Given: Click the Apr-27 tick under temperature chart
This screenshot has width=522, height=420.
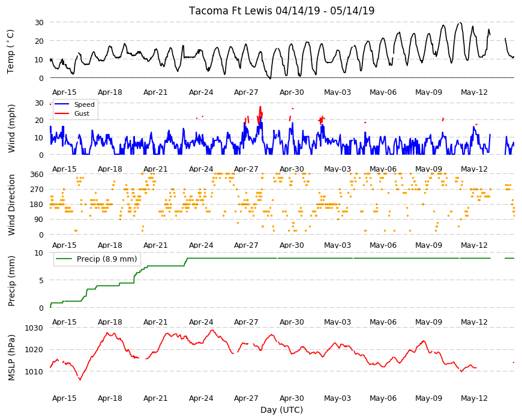Looking at the screenshot, I should [246, 92].
